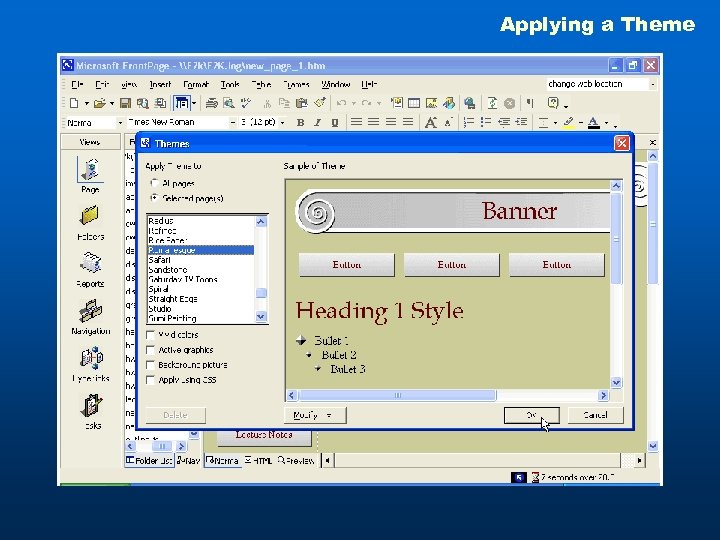720x540 pixels.
Task: Enable the Vivid colors checkbox
Action: [x=150, y=335]
